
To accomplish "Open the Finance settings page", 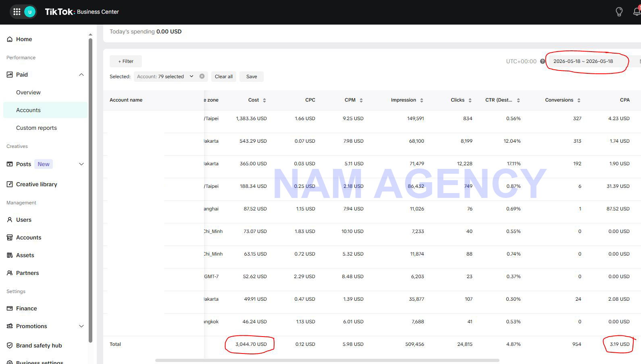I will point(27,308).
